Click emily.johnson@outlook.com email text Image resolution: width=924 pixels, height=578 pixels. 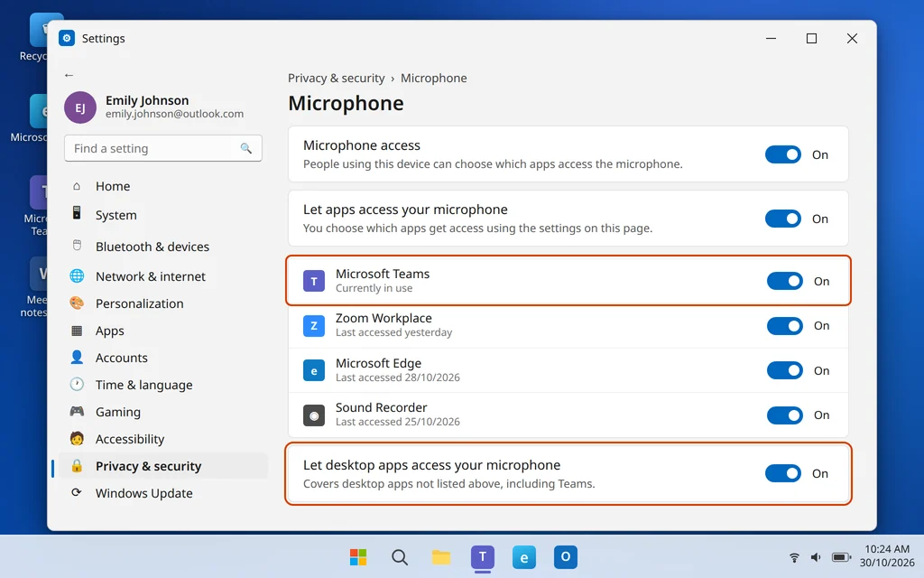coord(174,114)
